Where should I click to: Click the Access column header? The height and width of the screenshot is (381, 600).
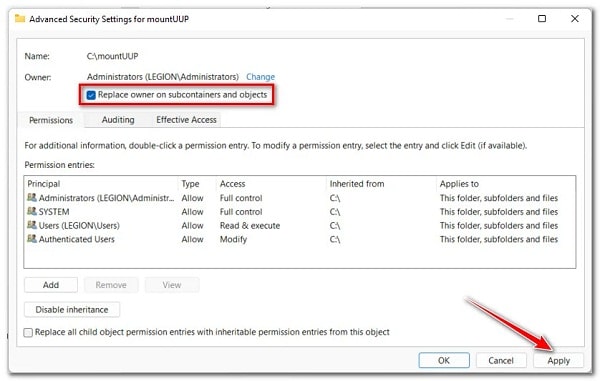point(271,184)
